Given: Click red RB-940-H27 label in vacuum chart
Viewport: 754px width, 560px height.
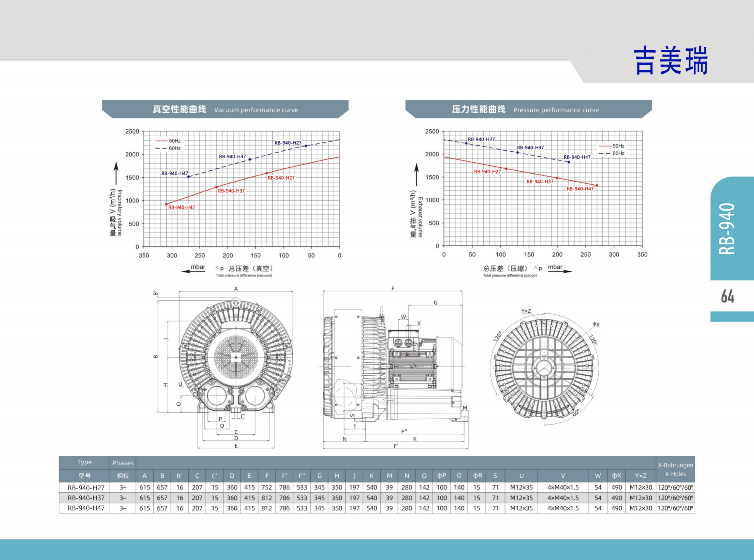Looking at the screenshot, I should coord(281,178).
